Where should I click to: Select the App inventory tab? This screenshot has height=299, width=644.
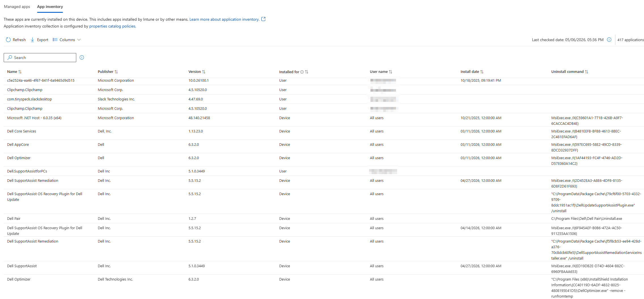click(x=50, y=7)
